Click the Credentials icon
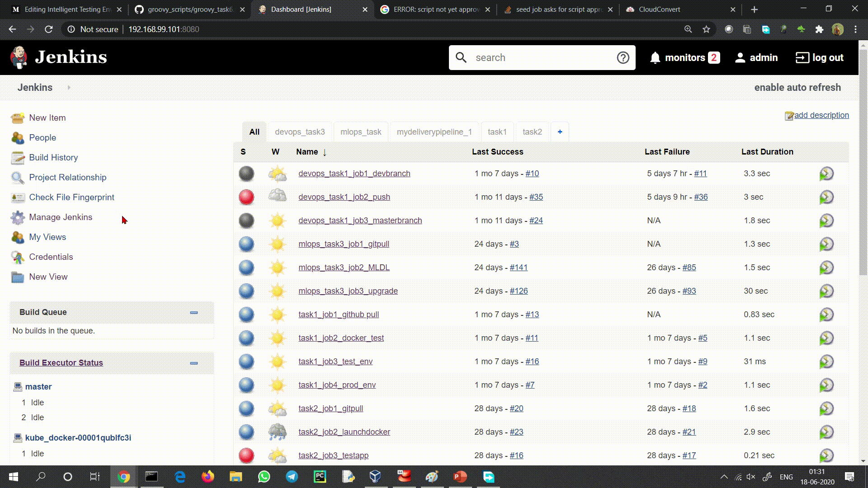This screenshot has width=868, height=488. (x=18, y=257)
